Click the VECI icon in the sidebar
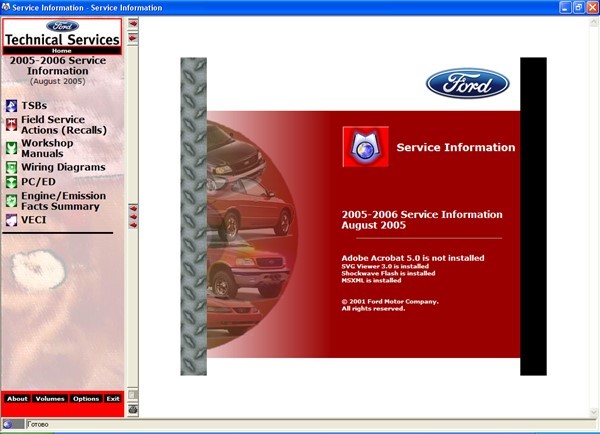 coord(11,220)
